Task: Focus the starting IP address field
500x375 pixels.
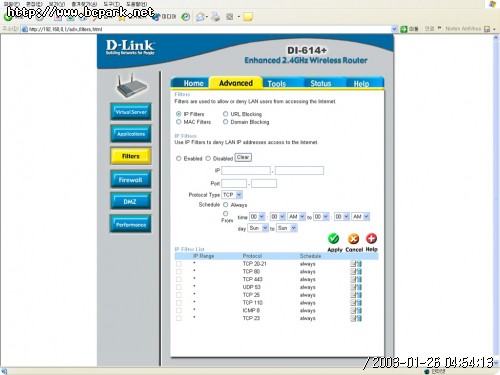Action: pos(246,171)
